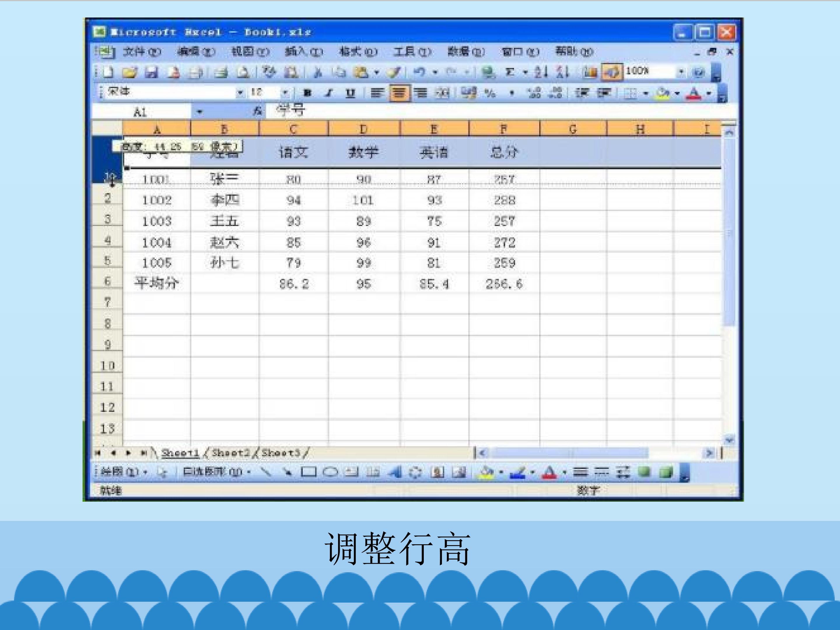Expand the font size dropdown
This screenshot has height=630, width=840.
coord(285,92)
